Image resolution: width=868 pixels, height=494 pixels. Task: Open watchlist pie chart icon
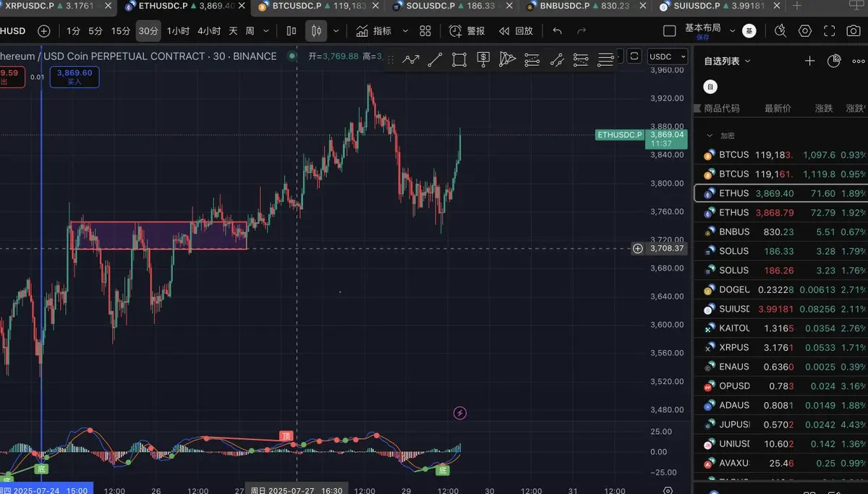(835, 61)
